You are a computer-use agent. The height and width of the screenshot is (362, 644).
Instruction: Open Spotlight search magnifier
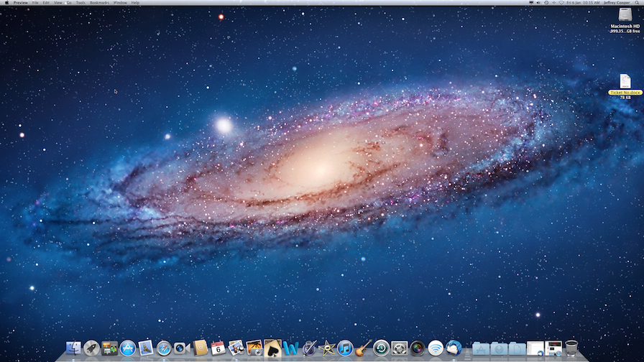point(637,3)
